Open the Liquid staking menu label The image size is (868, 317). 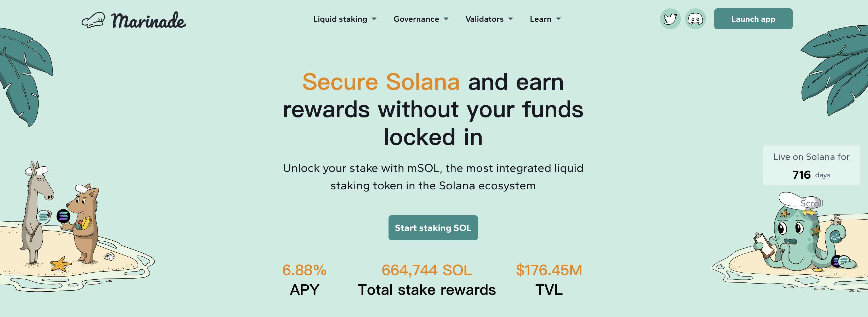340,19
